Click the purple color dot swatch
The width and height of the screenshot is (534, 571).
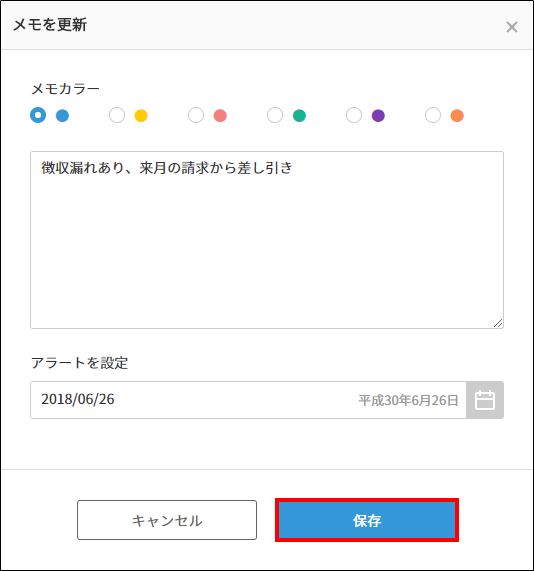(378, 116)
